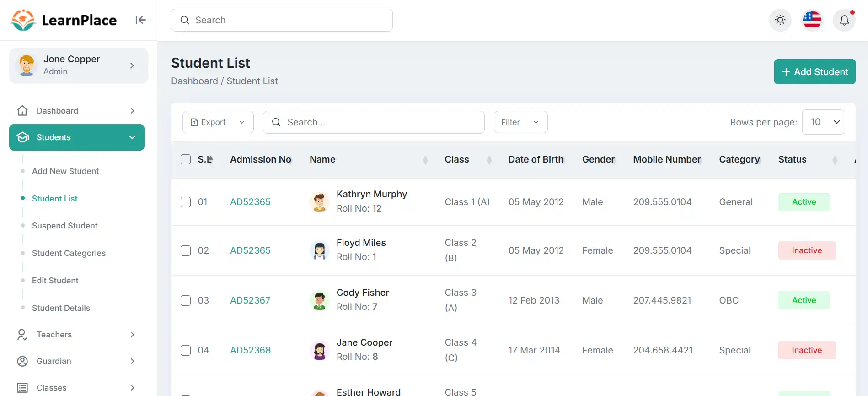Click Cody Fisher's avatar

pos(320,300)
